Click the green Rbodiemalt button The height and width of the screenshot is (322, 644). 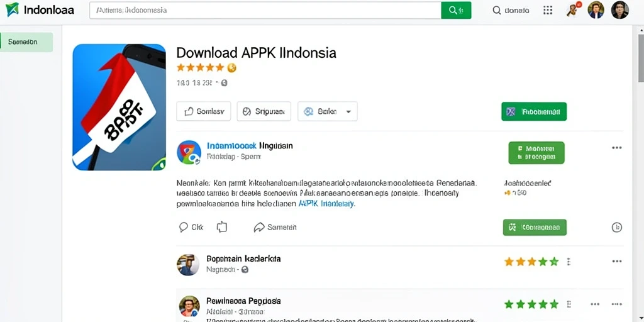(534, 111)
